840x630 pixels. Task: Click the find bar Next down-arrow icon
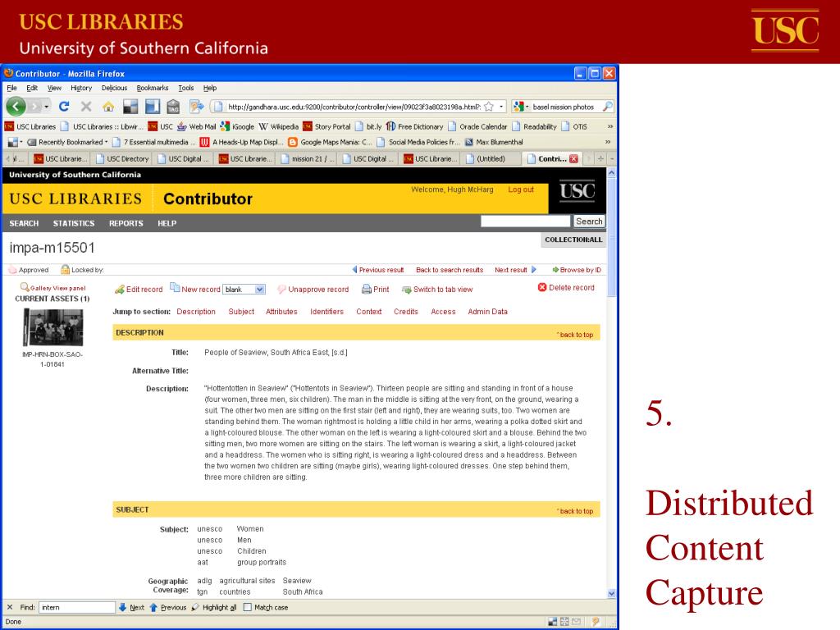tap(122, 607)
